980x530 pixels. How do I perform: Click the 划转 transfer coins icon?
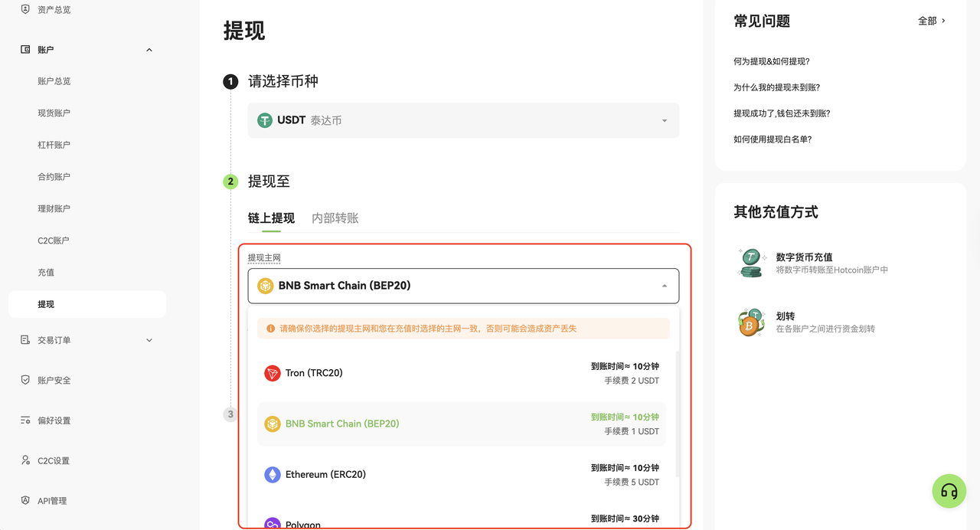pyautogui.click(x=750, y=322)
